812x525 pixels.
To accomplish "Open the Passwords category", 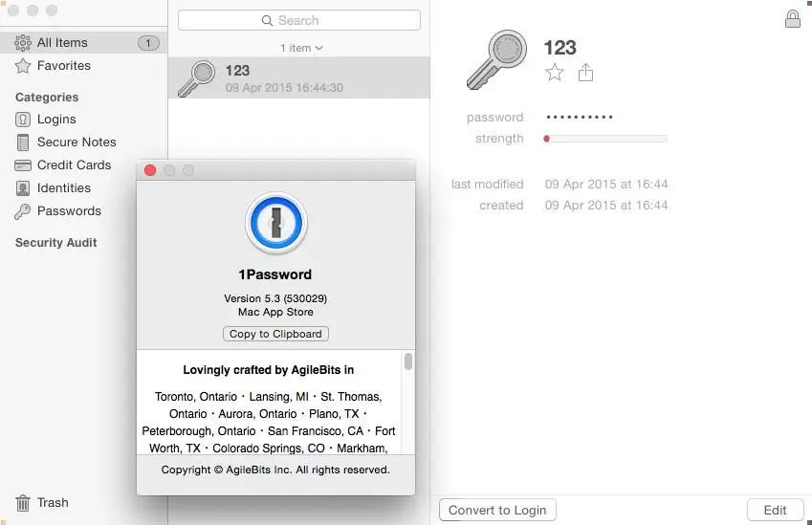I will [x=68, y=210].
